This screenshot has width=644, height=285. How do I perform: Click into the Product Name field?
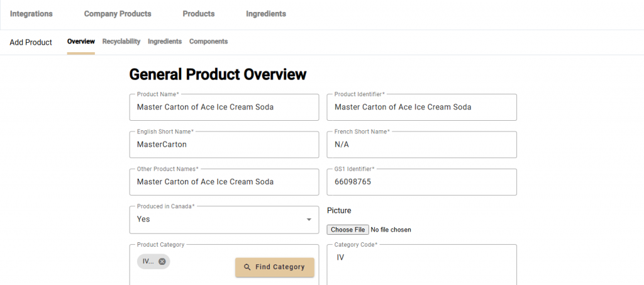pyautogui.click(x=224, y=108)
